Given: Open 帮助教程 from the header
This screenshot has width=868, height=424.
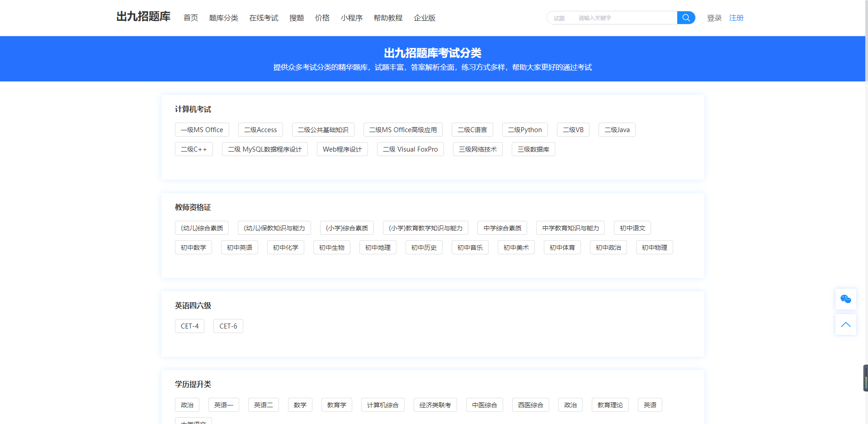Looking at the screenshot, I should pyautogui.click(x=388, y=18).
